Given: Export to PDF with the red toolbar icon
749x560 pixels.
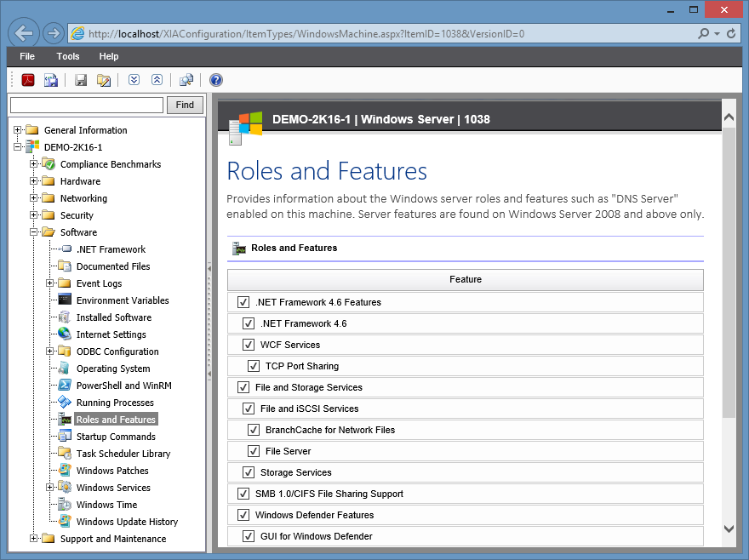Looking at the screenshot, I should coord(28,80).
